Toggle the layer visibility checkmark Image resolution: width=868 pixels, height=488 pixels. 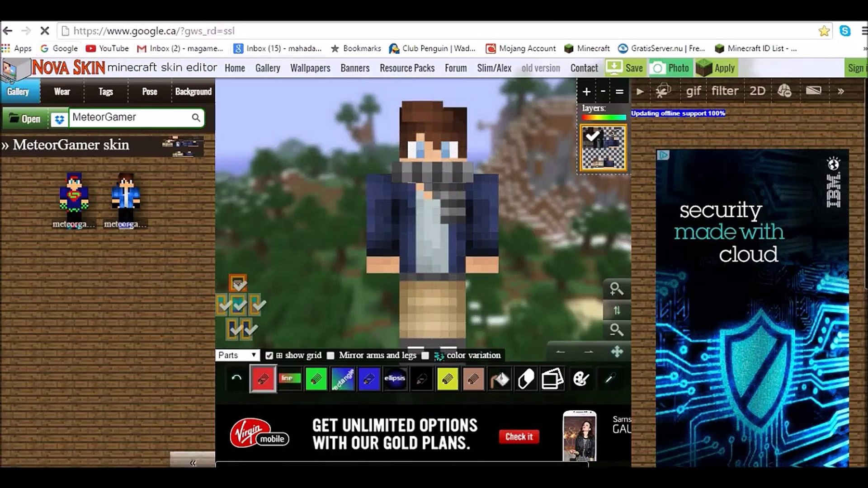pos(592,135)
